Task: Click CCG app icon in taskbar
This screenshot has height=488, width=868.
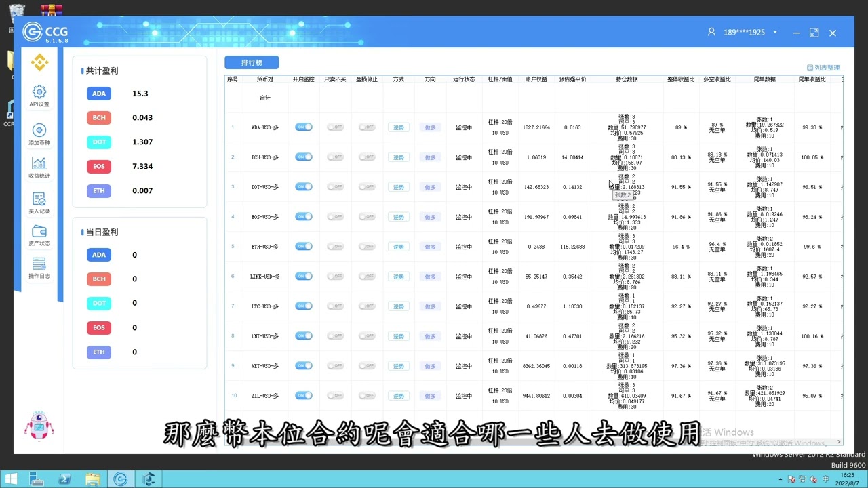Action: pos(121,479)
